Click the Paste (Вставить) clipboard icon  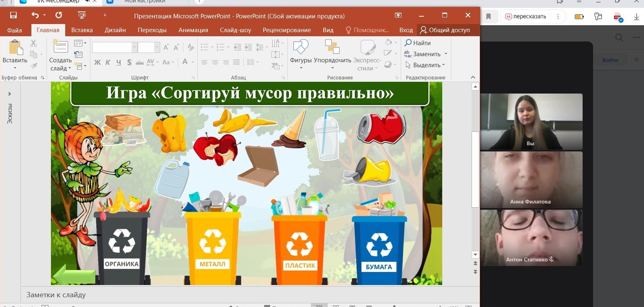click(15, 47)
